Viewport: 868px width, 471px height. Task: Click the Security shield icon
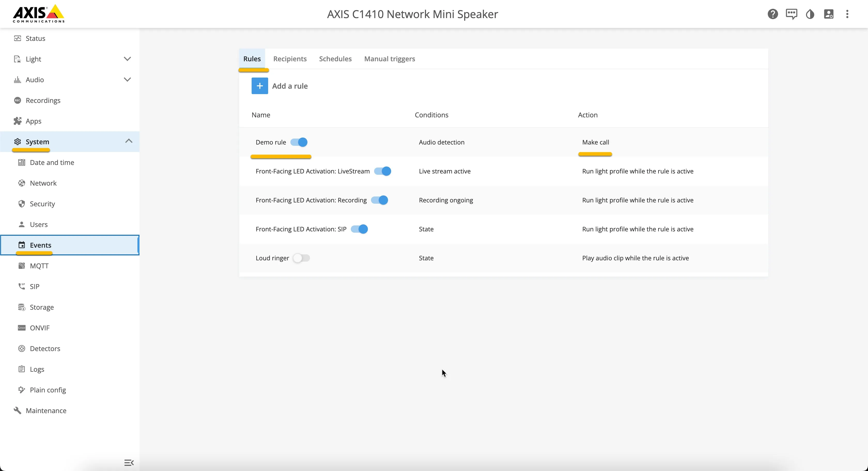coord(21,204)
